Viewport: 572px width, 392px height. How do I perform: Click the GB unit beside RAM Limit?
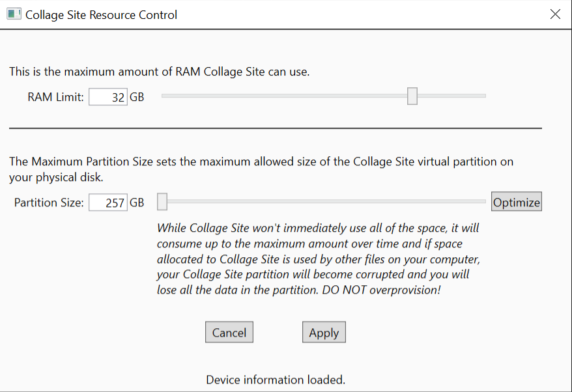coord(137,97)
